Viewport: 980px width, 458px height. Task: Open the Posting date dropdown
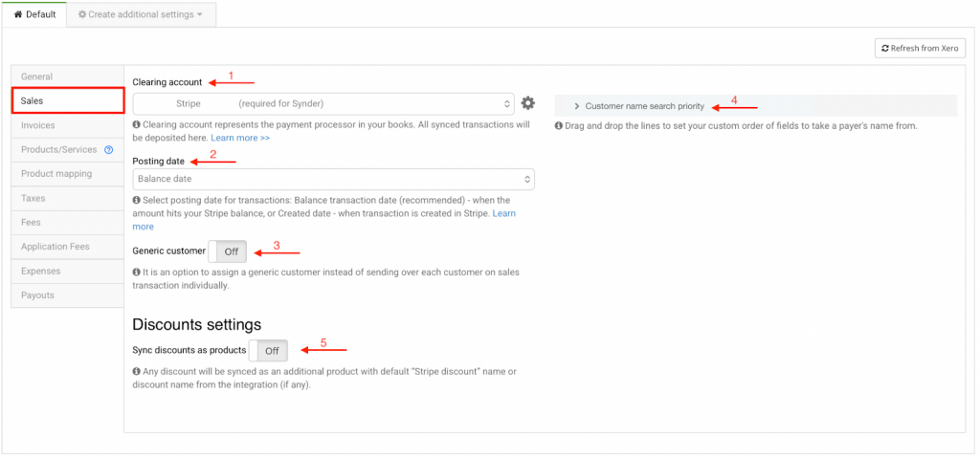pyautogui.click(x=333, y=179)
